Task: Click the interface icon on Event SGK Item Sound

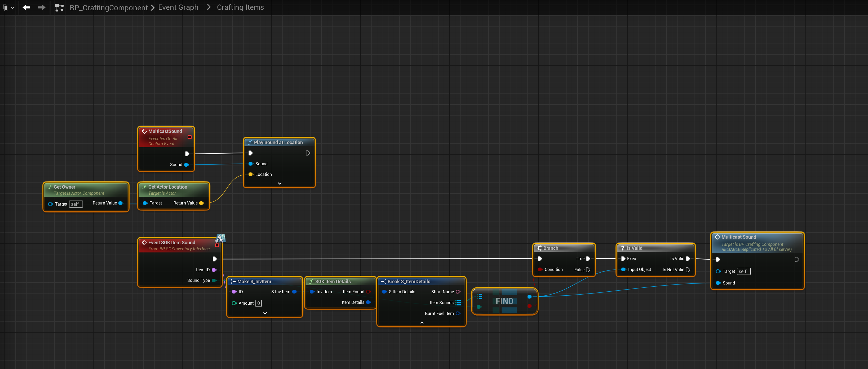Action: pos(220,238)
